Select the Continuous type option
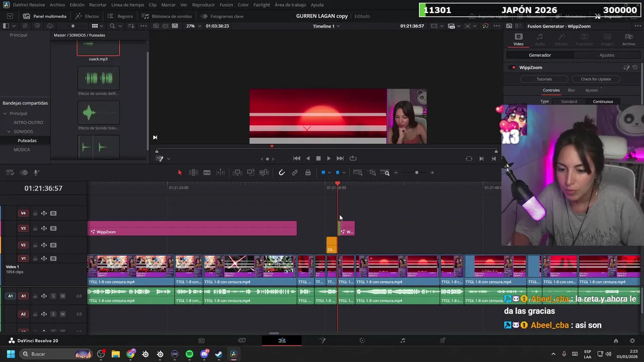 tap(603, 102)
